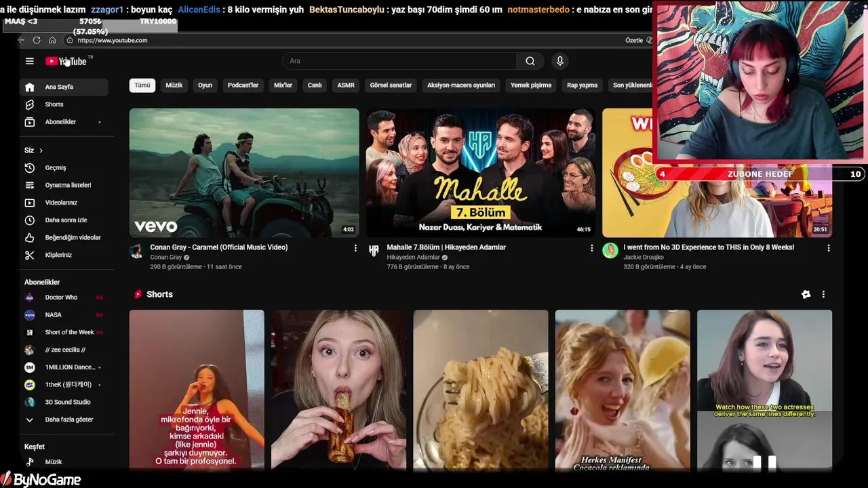Screen dimensions: 868x488
Task: Open 1MILLION Dance channel
Action: (64, 367)
